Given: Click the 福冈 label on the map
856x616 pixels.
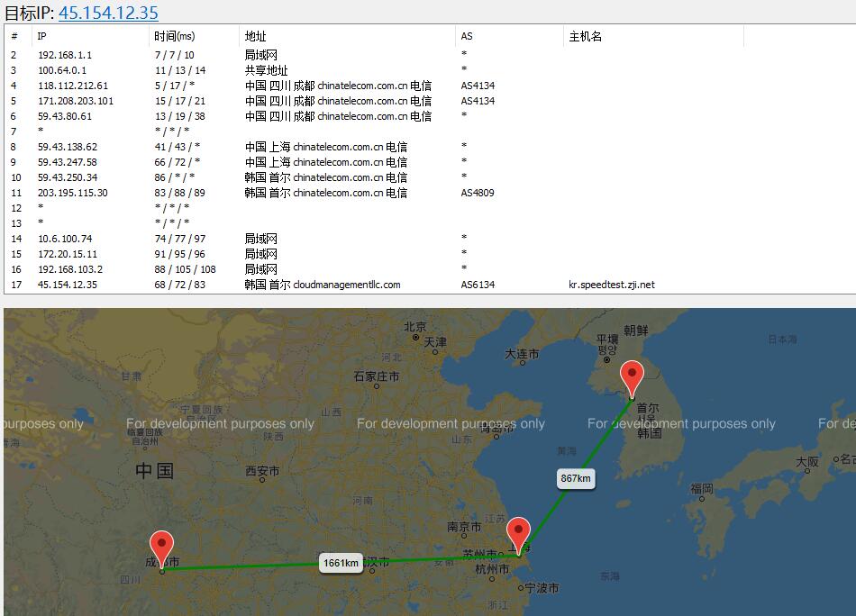Looking at the screenshot, I should (x=702, y=488).
